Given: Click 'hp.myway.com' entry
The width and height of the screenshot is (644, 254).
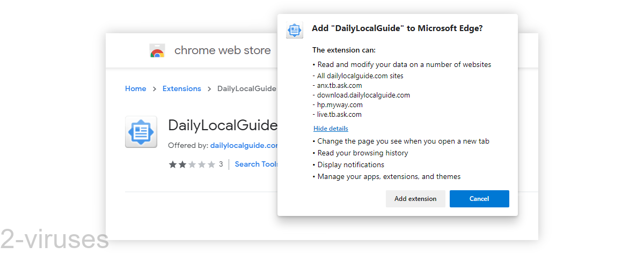Looking at the screenshot, I should (x=338, y=105).
